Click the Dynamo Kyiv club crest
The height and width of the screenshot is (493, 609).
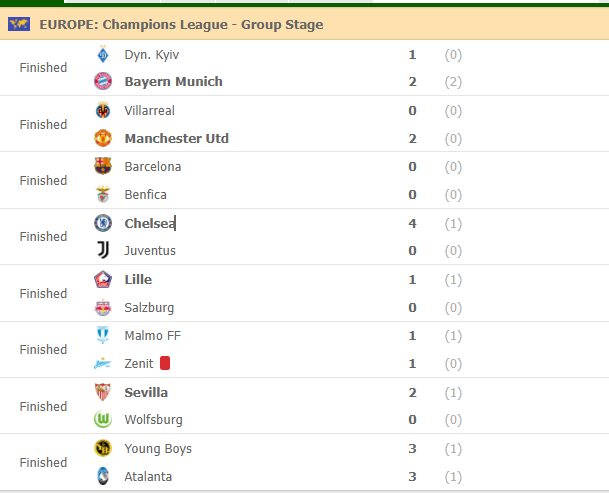click(x=103, y=54)
